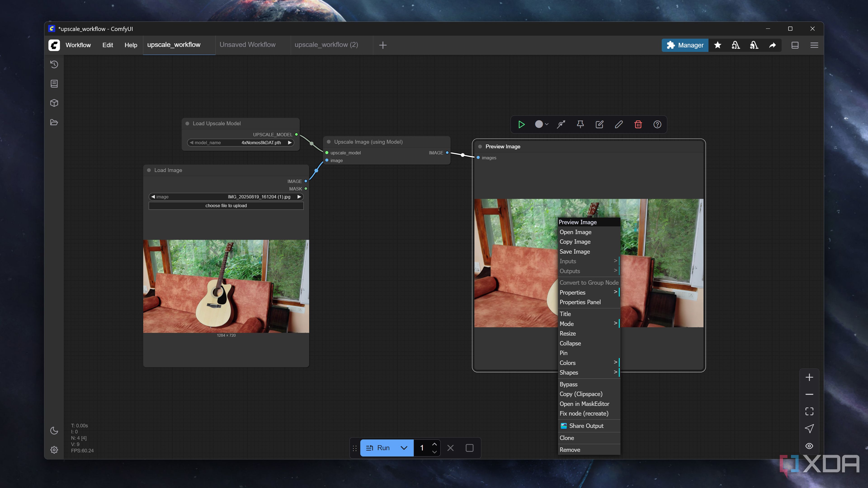Expand the Run button dropdown arrow

click(x=404, y=448)
